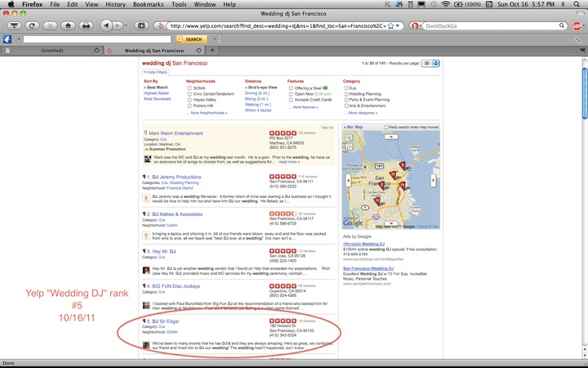Click the DuckDuckGo search engine icon
588x368 pixels.
(x=415, y=26)
